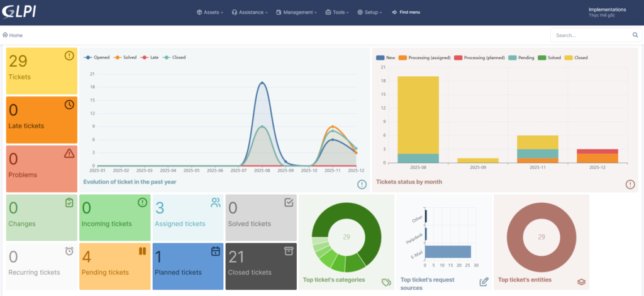Click the edit icon on request sources card
644x296 pixels.
point(484,282)
